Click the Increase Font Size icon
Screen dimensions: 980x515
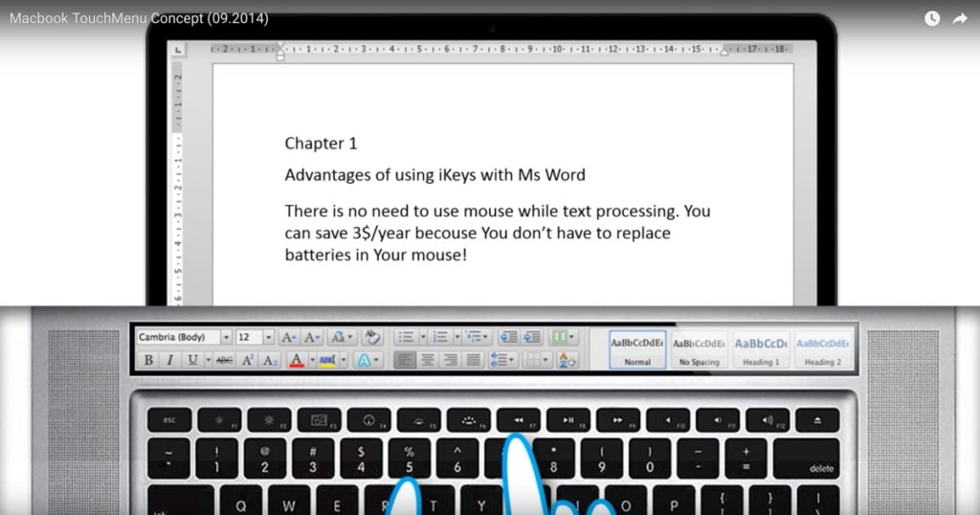click(288, 338)
